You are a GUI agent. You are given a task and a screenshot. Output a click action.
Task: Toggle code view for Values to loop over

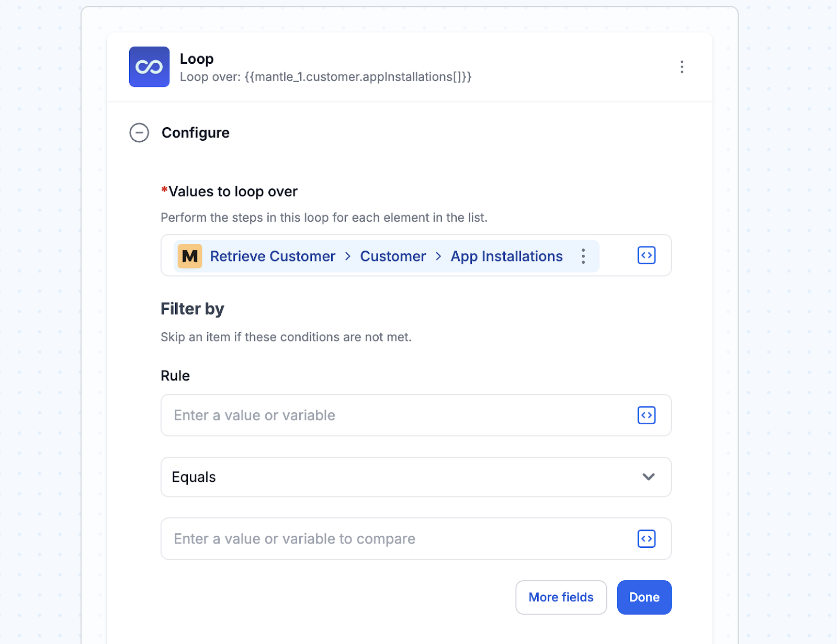coord(647,255)
